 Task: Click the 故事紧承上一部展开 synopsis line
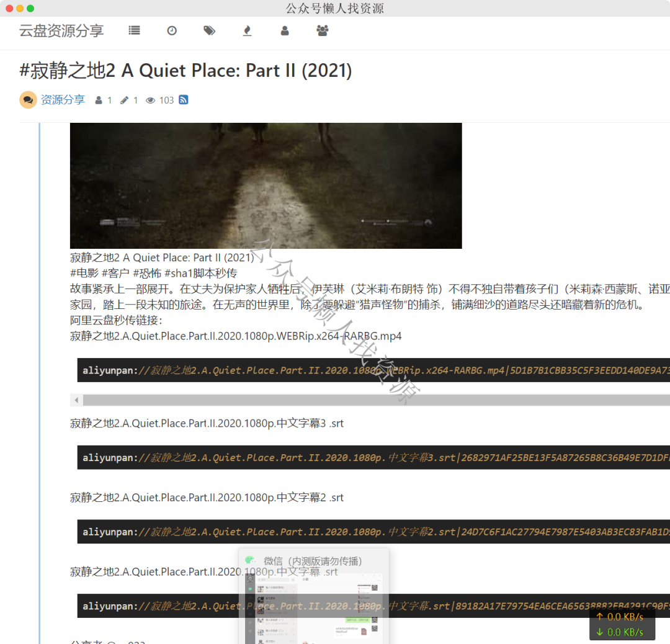click(x=370, y=289)
